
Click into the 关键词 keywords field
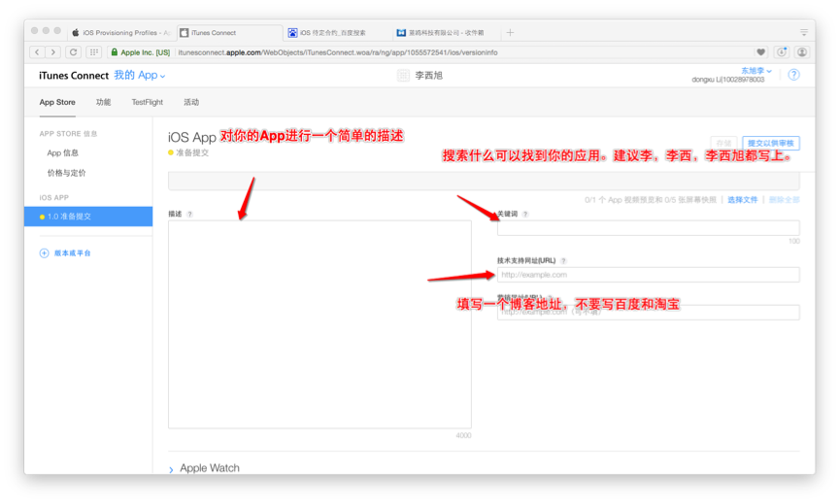pyautogui.click(x=649, y=228)
